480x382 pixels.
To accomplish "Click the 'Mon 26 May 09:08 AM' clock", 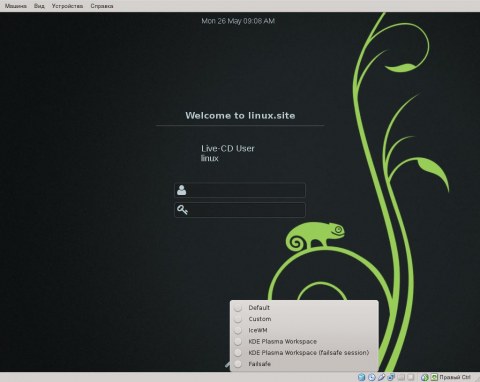I will 238,21.
